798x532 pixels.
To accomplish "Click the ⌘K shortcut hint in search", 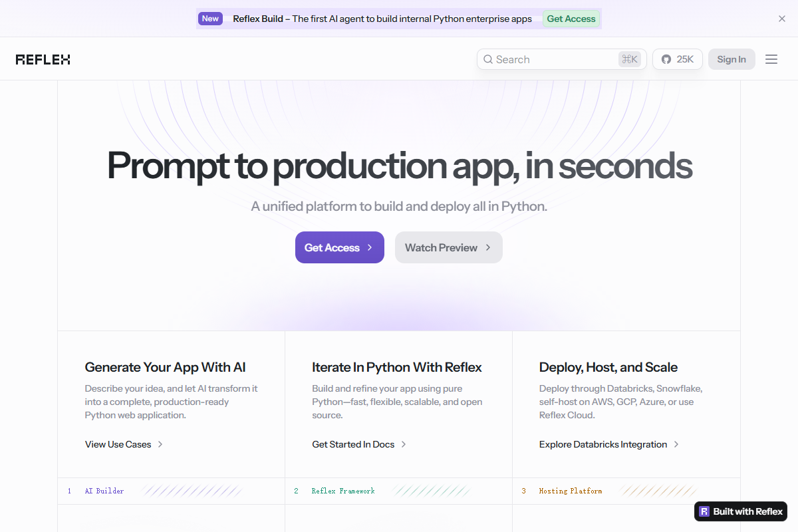I will point(629,59).
